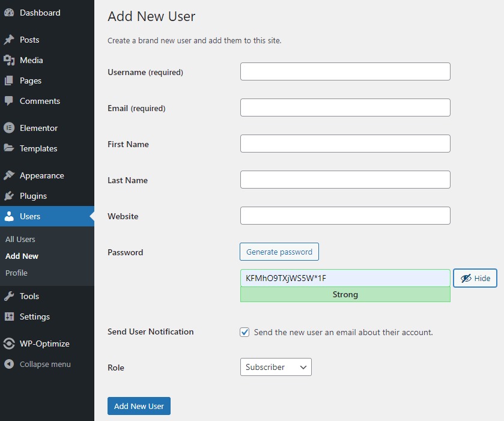Image resolution: width=504 pixels, height=421 pixels.
Task: Open Templates in the sidebar
Action: [x=38, y=148]
